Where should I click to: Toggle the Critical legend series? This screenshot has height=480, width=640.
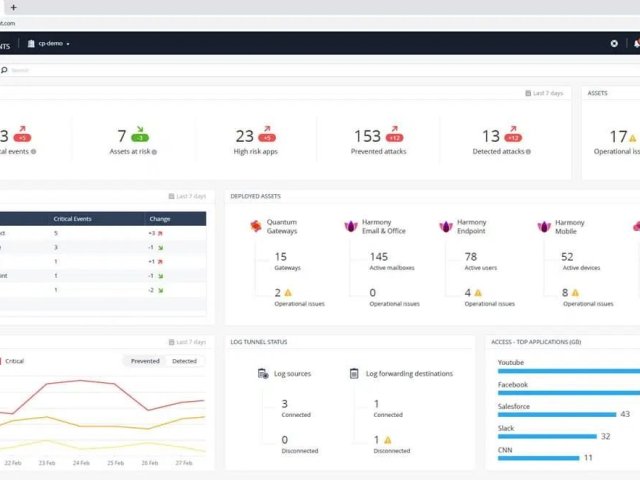click(14, 361)
